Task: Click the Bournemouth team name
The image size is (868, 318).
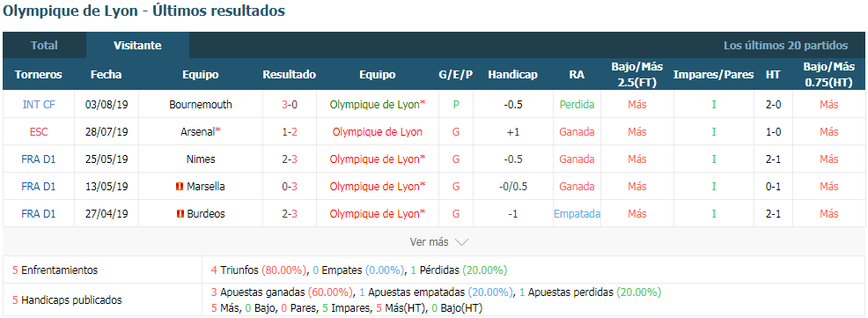Action: [201, 104]
